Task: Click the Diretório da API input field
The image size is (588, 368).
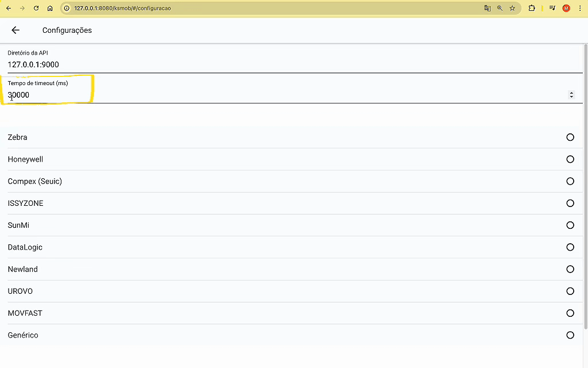Action: pyautogui.click(x=287, y=65)
